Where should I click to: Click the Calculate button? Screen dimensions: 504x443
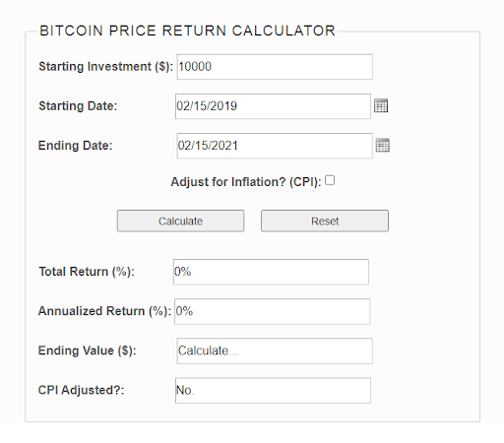[x=180, y=221]
